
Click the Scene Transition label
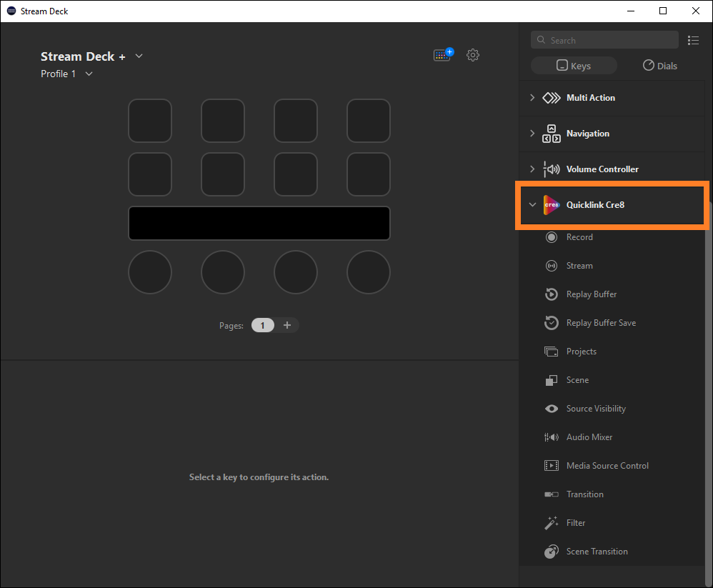pos(597,552)
